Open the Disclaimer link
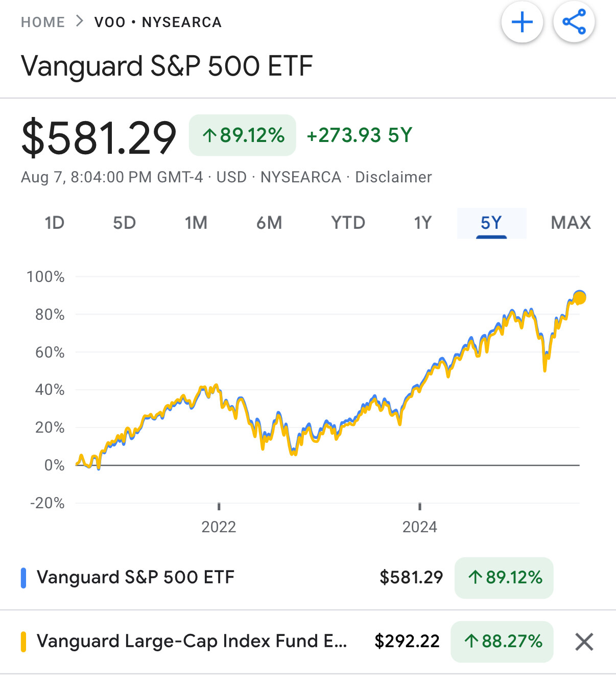This screenshot has height=686, width=616. pyautogui.click(x=393, y=177)
